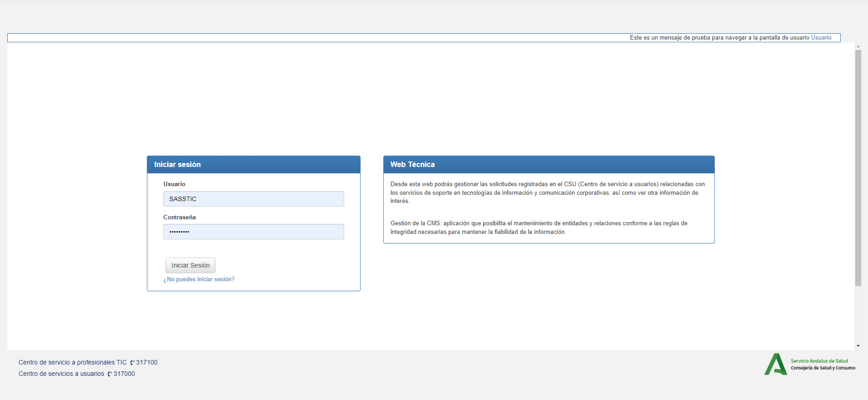This screenshot has width=868, height=400.
Task: Click the 317000 phone number
Action: click(x=124, y=374)
